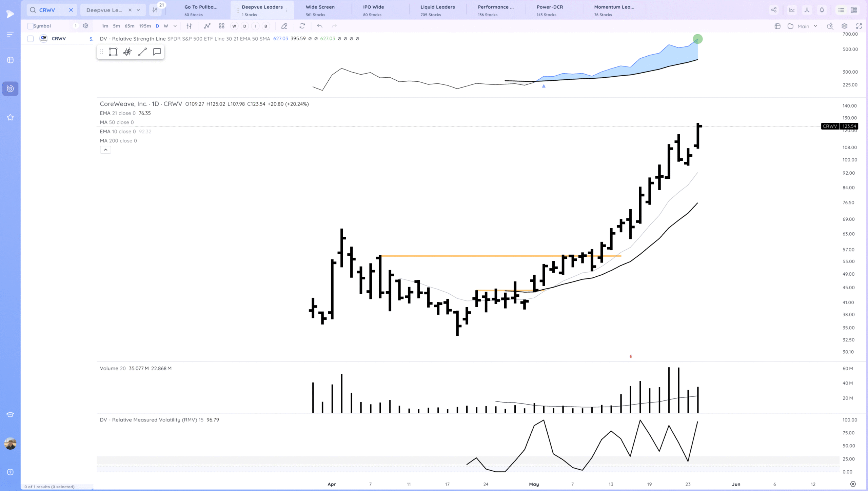Switch to the 65m timeframe
This screenshot has width=868, height=491.
coord(129,26)
